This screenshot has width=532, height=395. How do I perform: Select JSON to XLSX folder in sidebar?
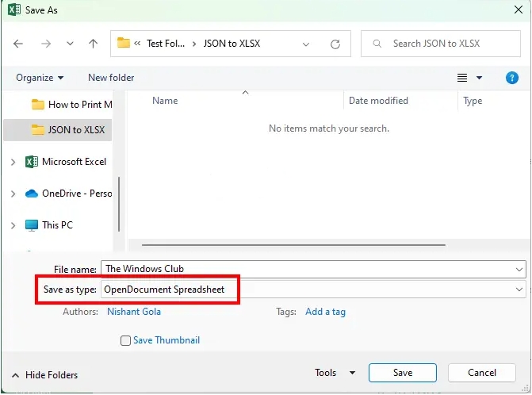[x=58, y=130]
